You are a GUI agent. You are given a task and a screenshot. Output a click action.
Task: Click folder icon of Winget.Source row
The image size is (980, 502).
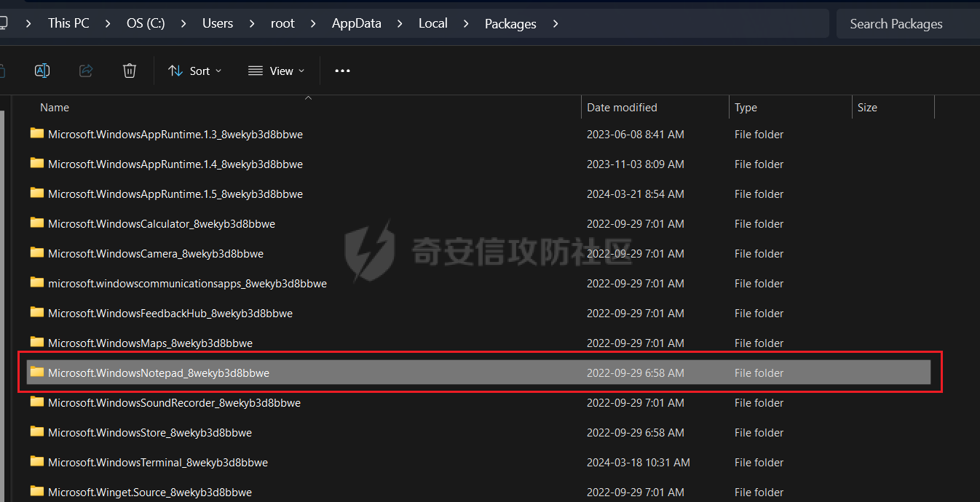click(37, 491)
